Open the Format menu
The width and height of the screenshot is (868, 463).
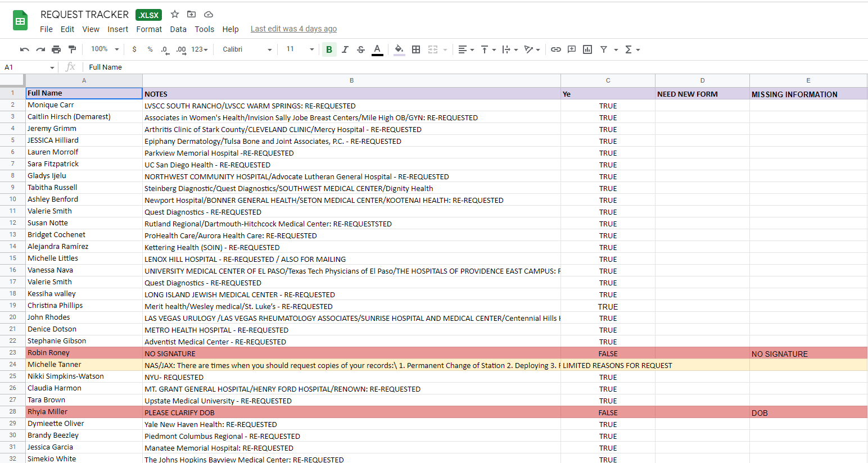click(149, 29)
